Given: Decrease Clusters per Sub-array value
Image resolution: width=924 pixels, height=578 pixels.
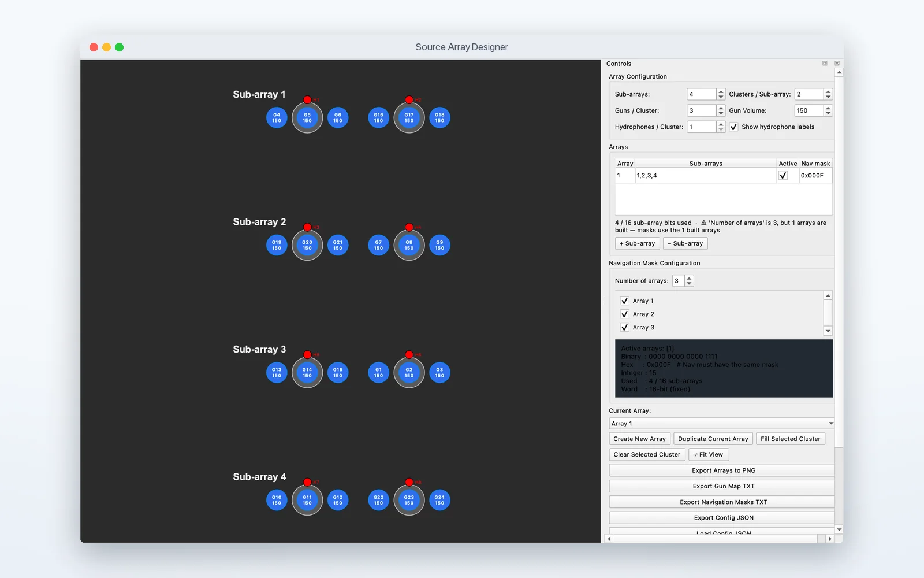Looking at the screenshot, I should point(828,97).
